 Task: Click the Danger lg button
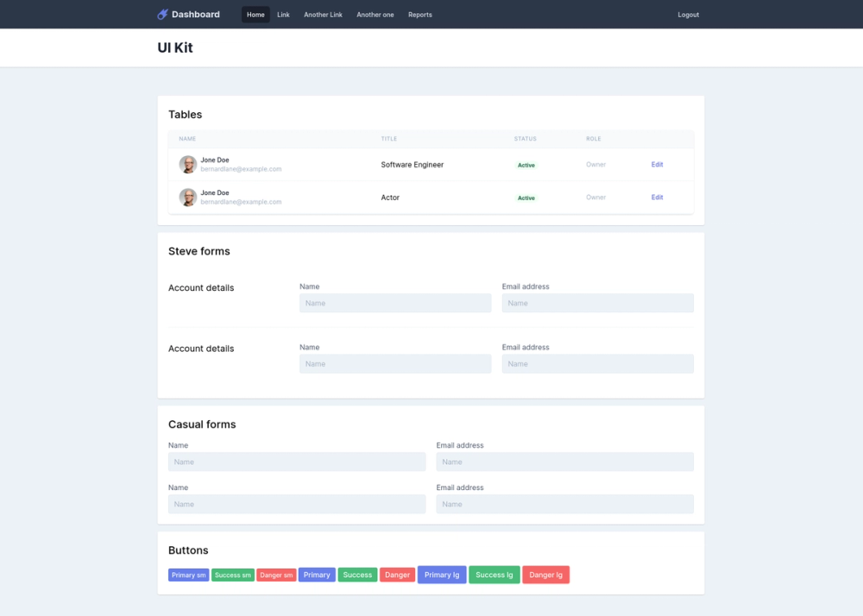546,575
